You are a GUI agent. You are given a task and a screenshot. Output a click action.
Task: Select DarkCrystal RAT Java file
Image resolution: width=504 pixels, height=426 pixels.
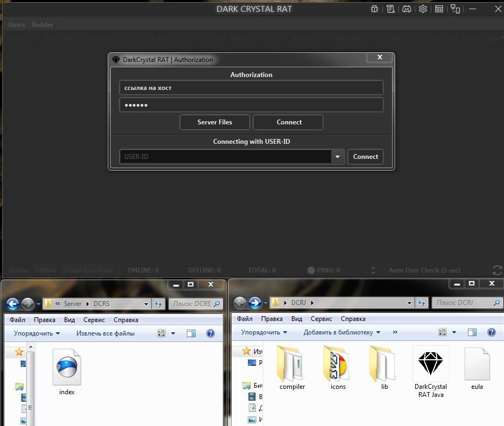pyautogui.click(x=431, y=372)
